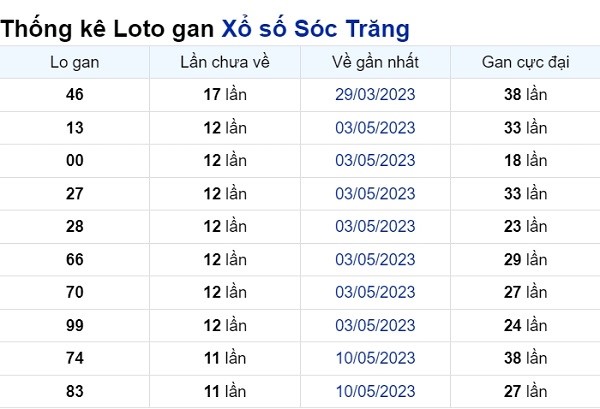The image size is (600, 409).
Task: Select the 17 lần cell
Action: click(x=225, y=95)
